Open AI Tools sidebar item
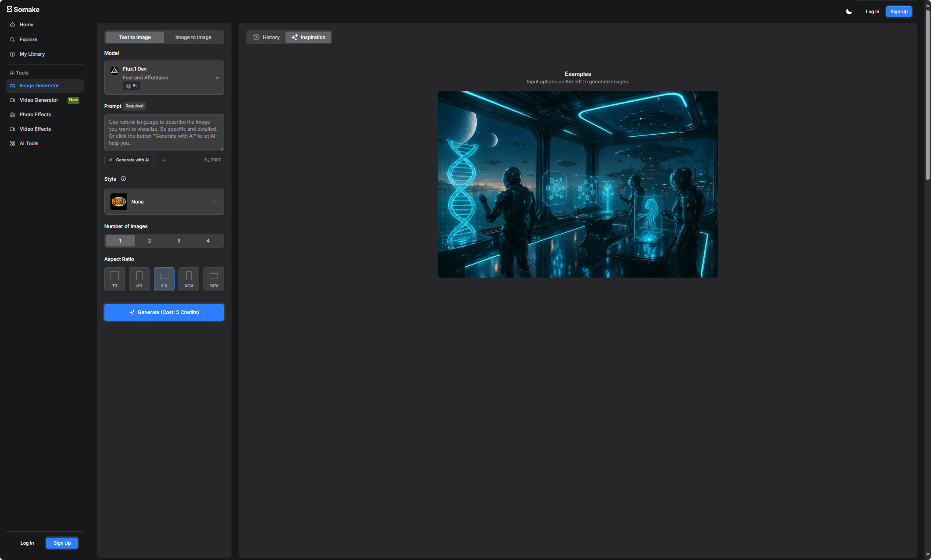 [29, 143]
